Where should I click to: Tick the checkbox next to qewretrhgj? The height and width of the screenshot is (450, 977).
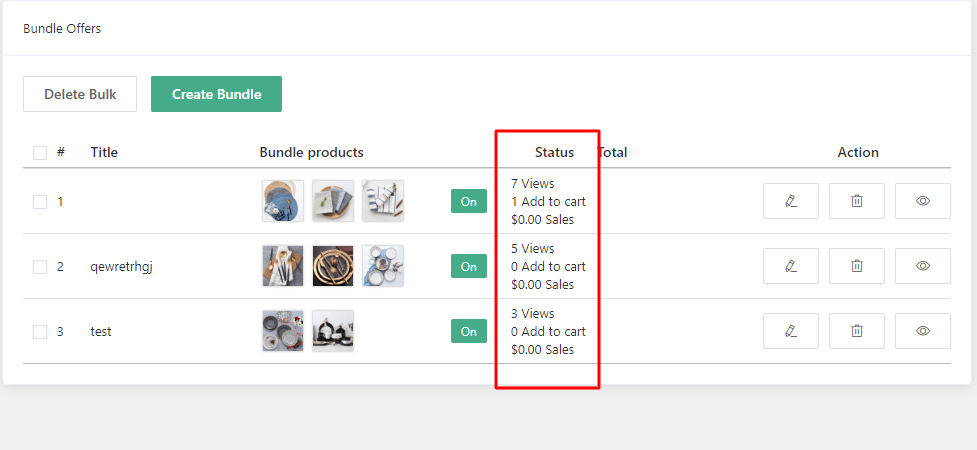[x=40, y=267]
